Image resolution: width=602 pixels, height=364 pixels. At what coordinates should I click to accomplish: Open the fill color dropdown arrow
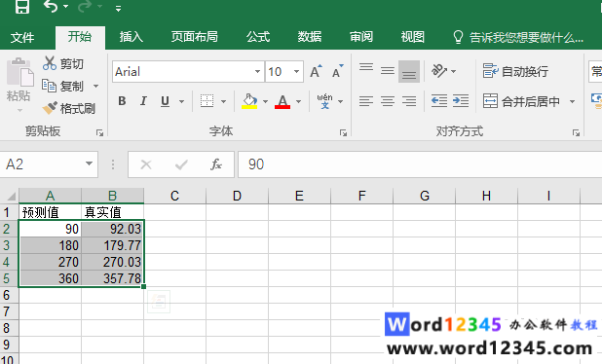[265, 101]
